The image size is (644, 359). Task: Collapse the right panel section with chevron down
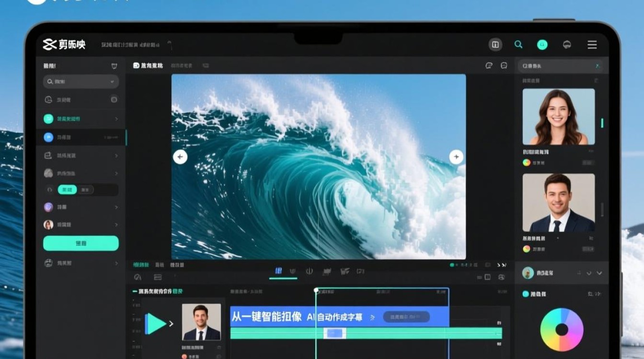point(599,273)
